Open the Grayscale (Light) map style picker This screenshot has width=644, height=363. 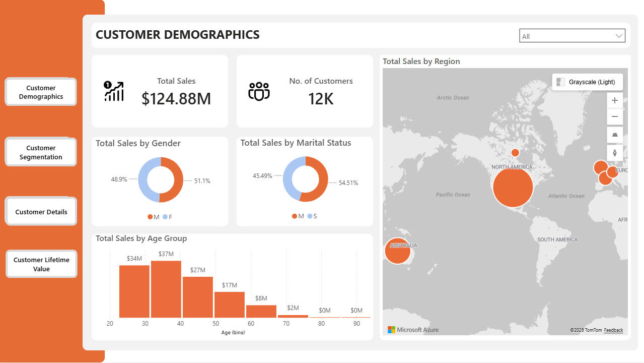[587, 82]
